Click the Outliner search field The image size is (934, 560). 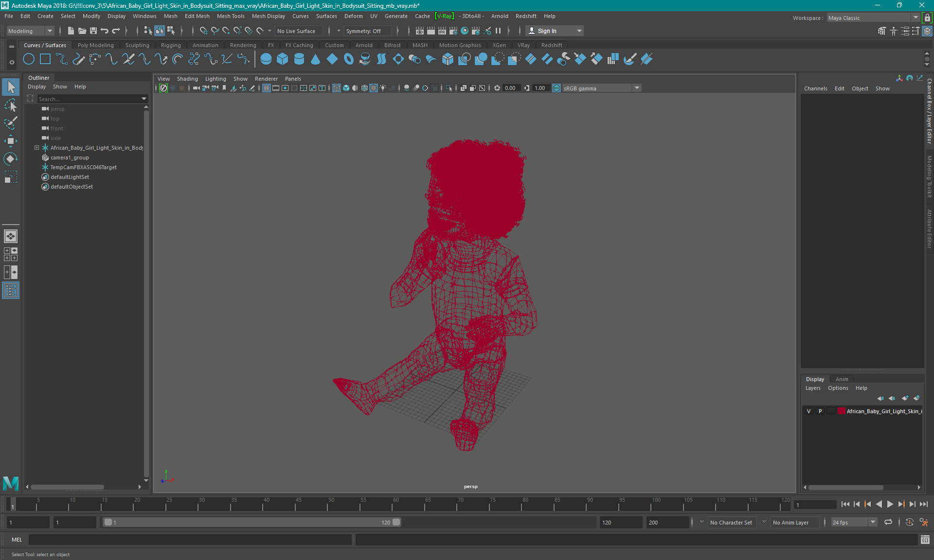click(89, 99)
